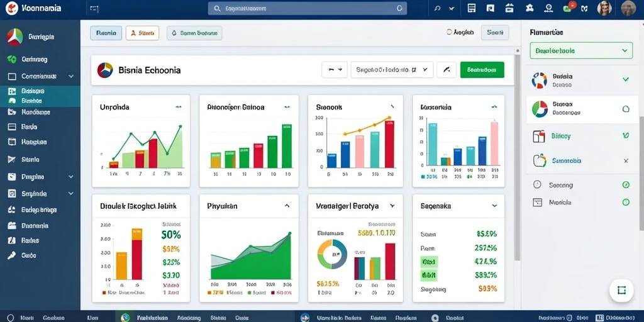Click the pie chart logo next to Bisnia Echoonia
Screen dimensions: 644x322
coord(105,70)
